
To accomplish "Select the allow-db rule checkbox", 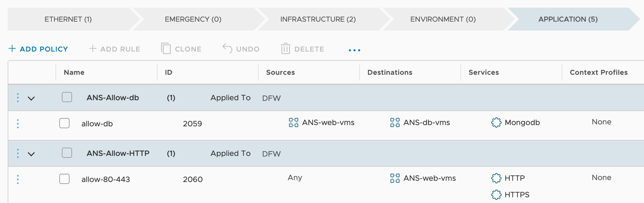I will [64, 123].
